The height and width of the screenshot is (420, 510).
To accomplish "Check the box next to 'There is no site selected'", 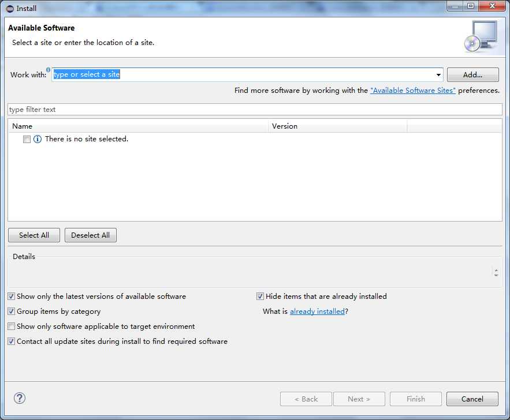I will [x=27, y=140].
